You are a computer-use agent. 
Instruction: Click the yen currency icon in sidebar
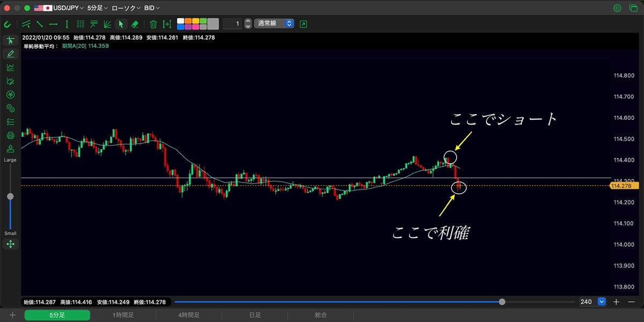[10, 95]
